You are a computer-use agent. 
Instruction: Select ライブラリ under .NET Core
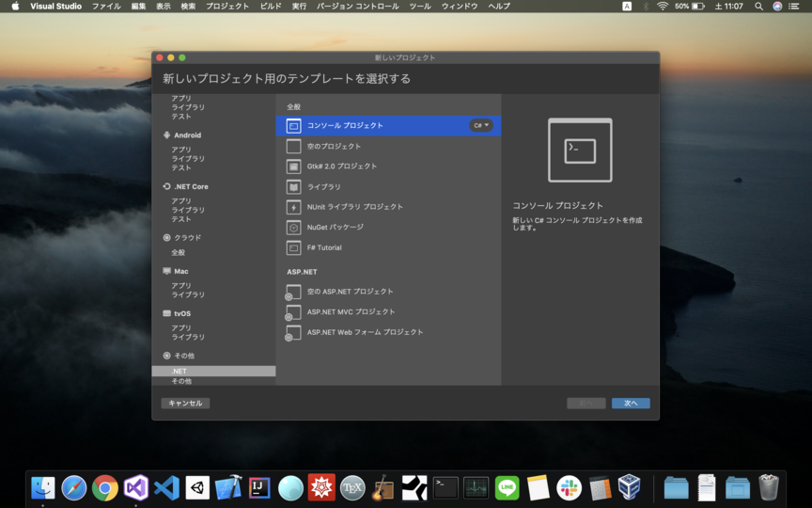pos(188,210)
